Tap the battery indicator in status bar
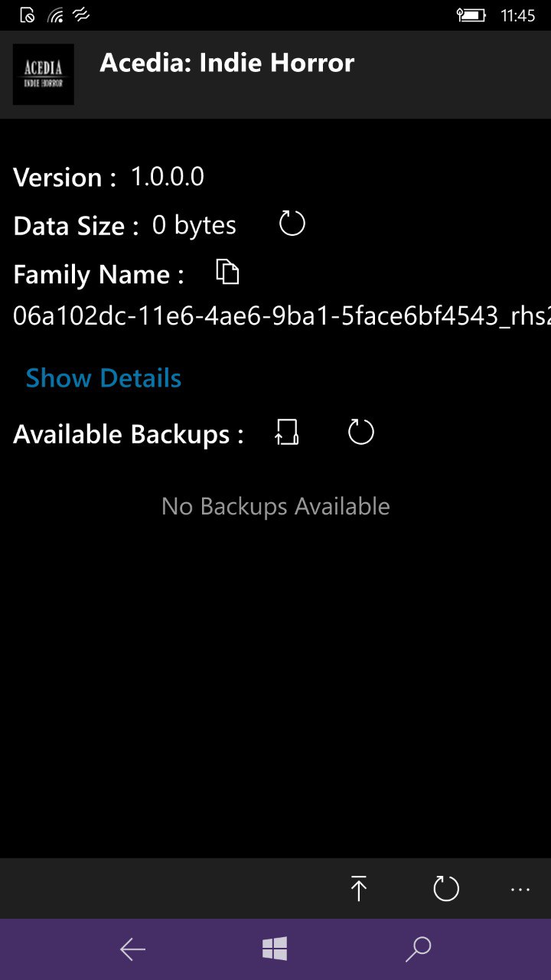The height and width of the screenshot is (980, 551). 471,15
